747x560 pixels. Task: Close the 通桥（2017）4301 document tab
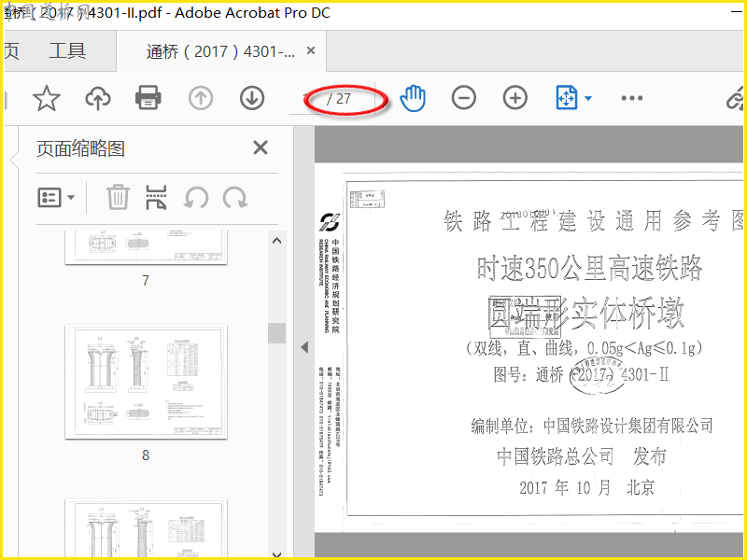311,50
